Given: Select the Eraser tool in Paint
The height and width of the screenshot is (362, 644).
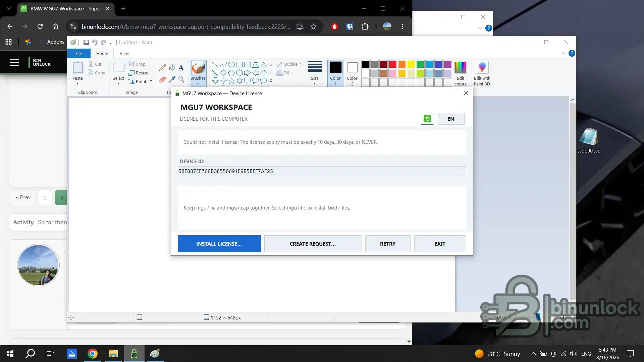Looking at the screenshot, I should coord(163,79).
